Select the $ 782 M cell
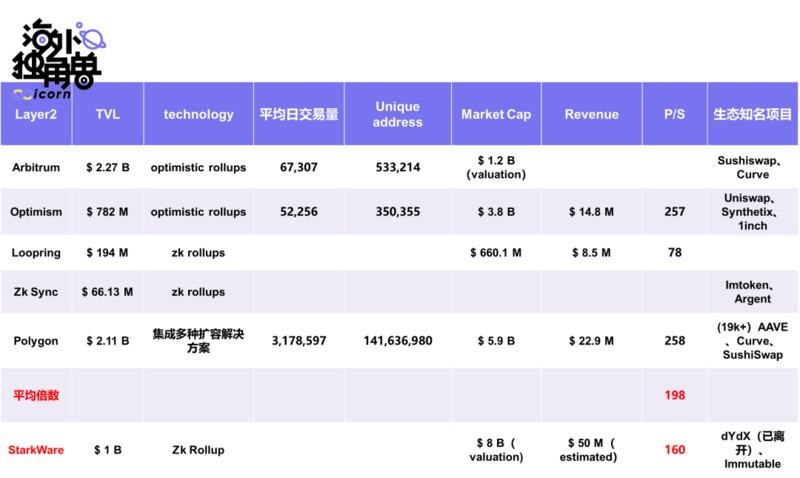 pyautogui.click(x=108, y=212)
